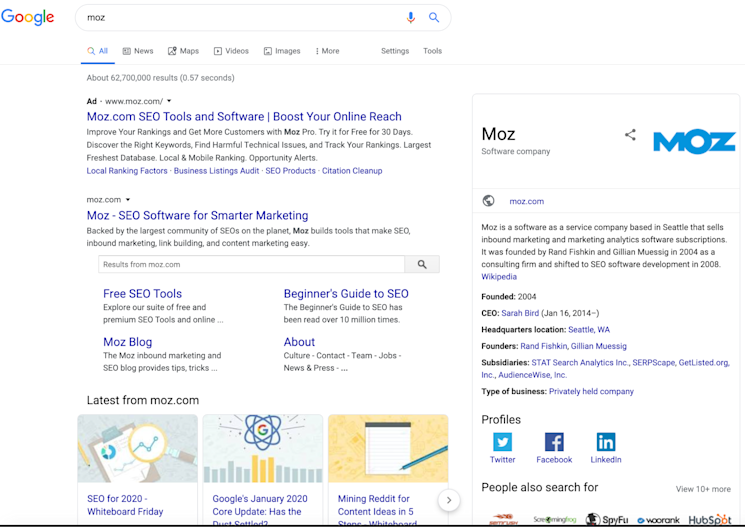Expand the More search options menu
745x527 pixels.
(x=327, y=51)
